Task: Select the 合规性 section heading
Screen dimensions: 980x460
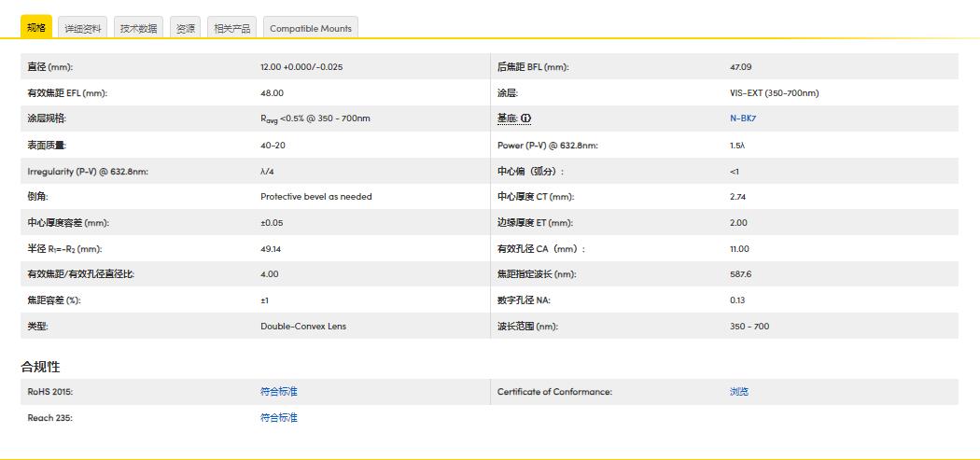Action: tap(41, 367)
